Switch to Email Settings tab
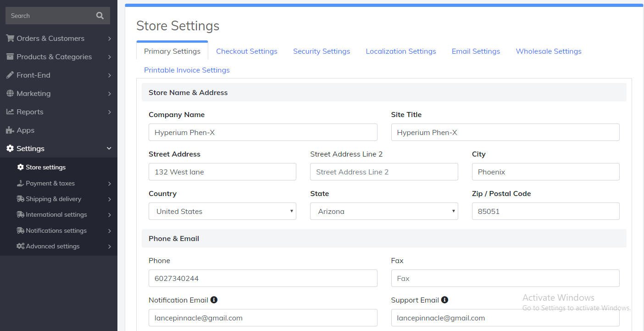 476,51
